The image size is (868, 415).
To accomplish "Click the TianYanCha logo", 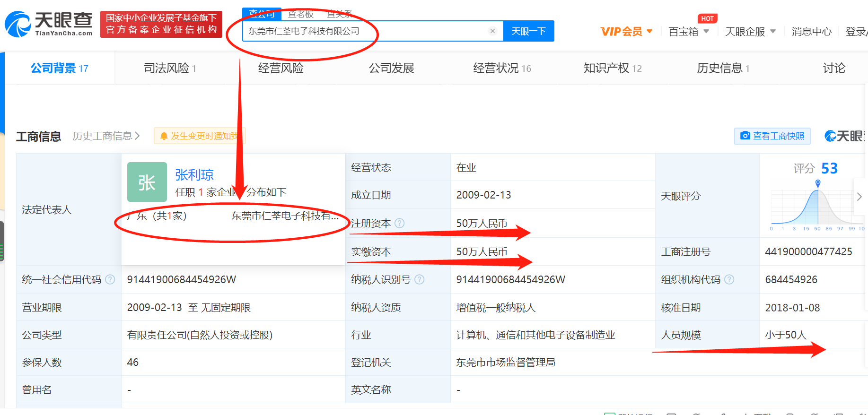I will [49, 24].
